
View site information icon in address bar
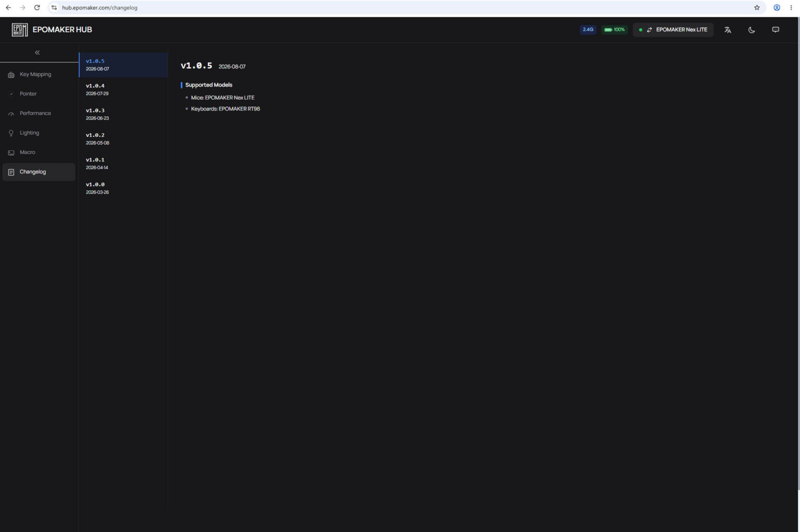click(x=54, y=8)
